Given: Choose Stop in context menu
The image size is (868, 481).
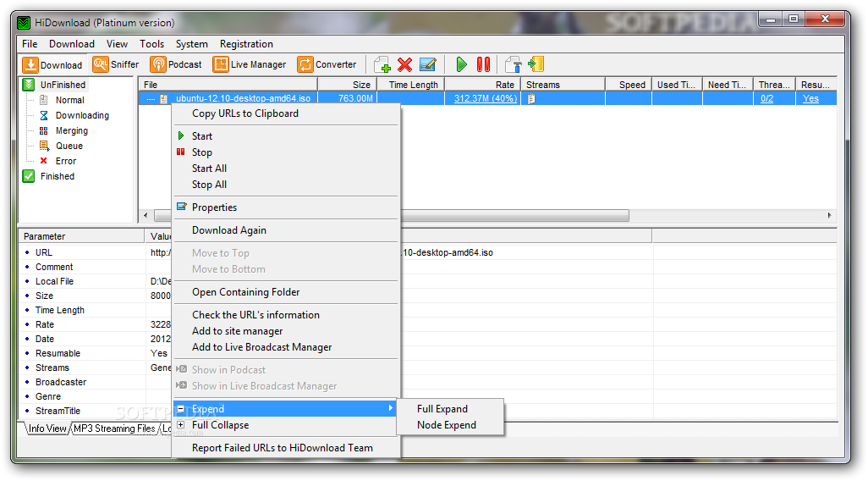Looking at the screenshot, I should (x=286, y=152).
